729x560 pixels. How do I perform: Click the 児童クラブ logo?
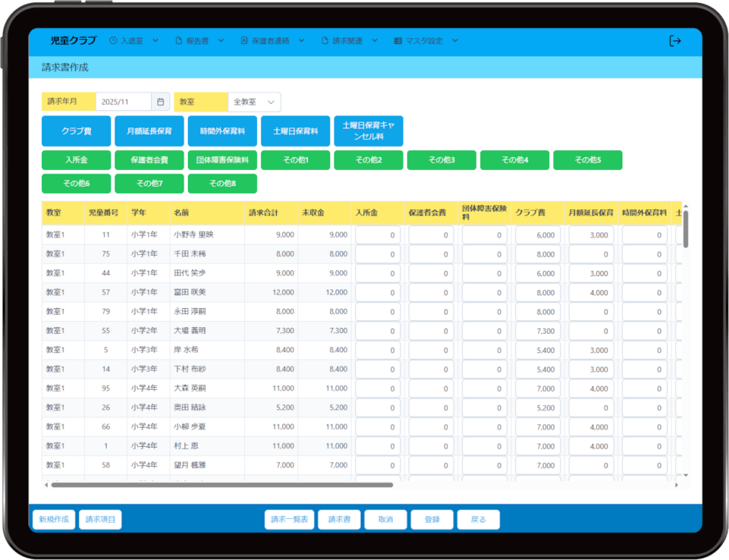(73, 41)
